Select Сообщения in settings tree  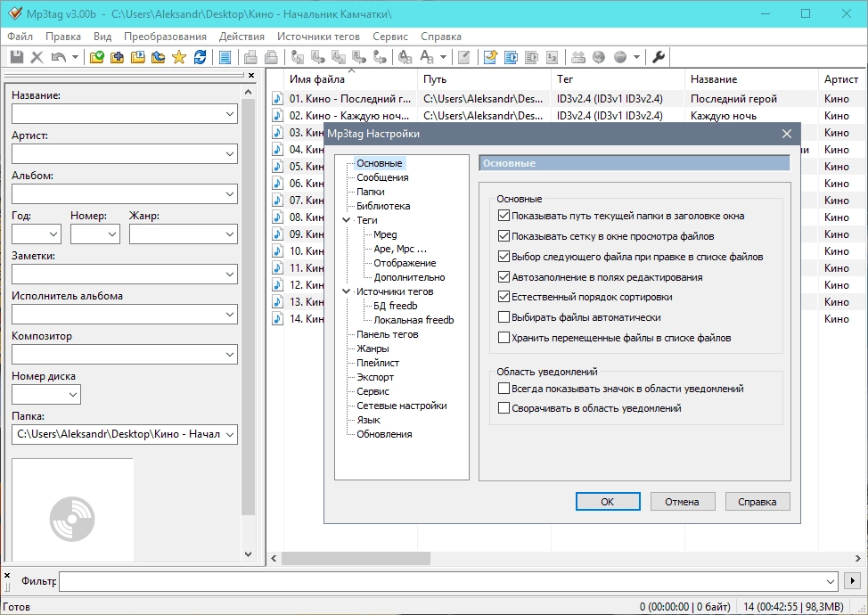coord(382,177)
